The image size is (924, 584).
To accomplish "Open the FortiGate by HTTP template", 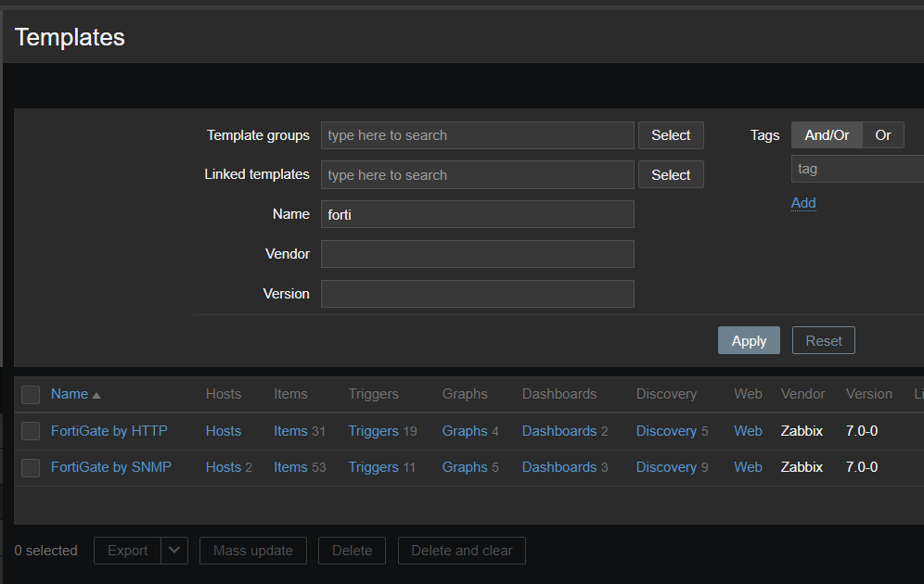I will 109,431.
